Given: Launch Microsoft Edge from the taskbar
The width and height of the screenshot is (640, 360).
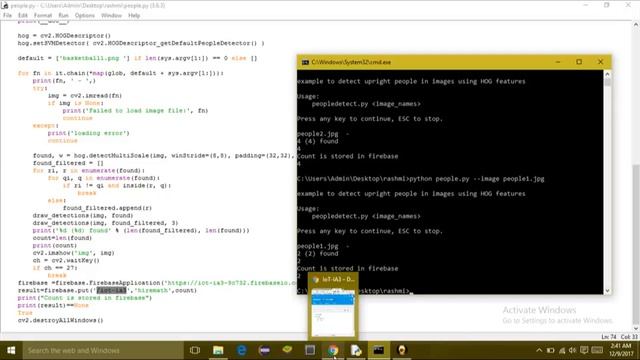Looking at the screenshot, I should (241, 350).
